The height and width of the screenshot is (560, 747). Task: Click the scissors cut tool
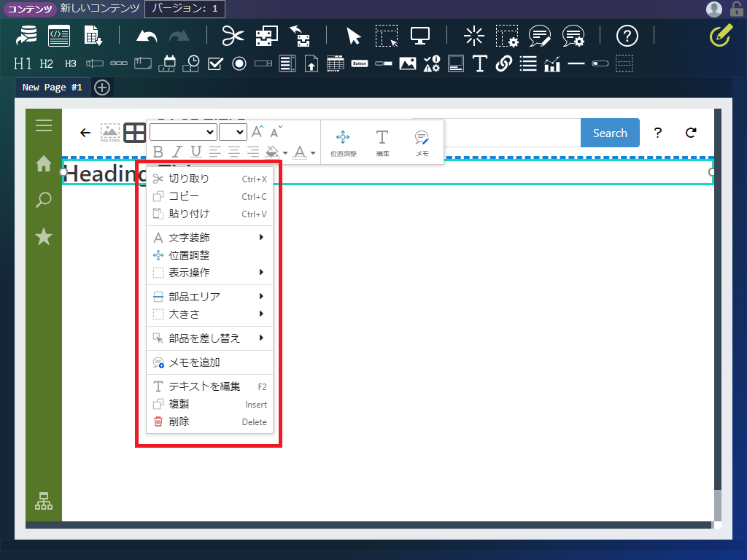tap(233, 36)
